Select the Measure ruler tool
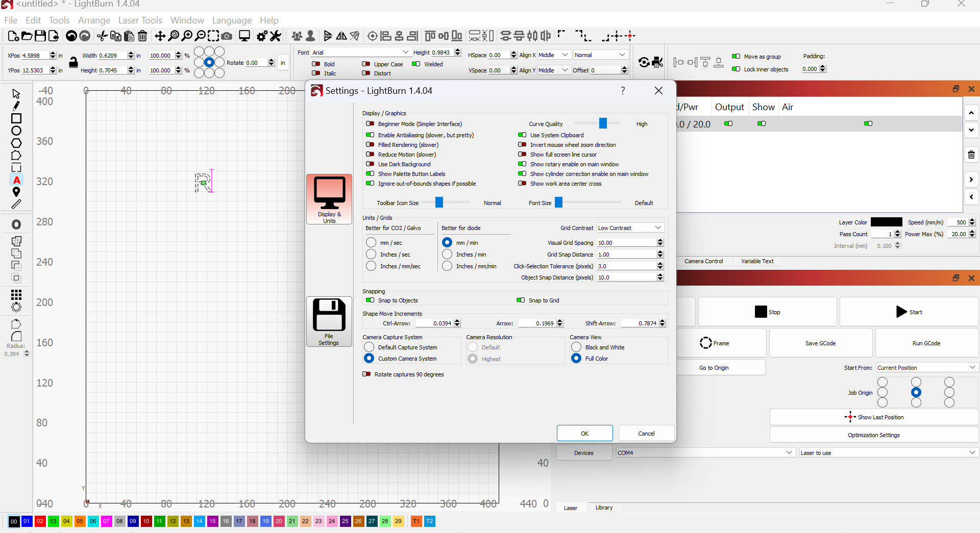The image size is (980, 533). 16,204
